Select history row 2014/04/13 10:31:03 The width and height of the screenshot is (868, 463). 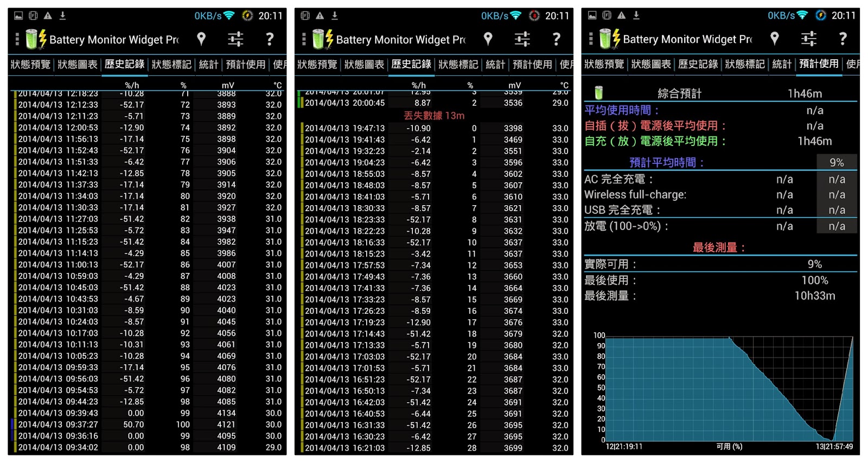pos(149,310)
